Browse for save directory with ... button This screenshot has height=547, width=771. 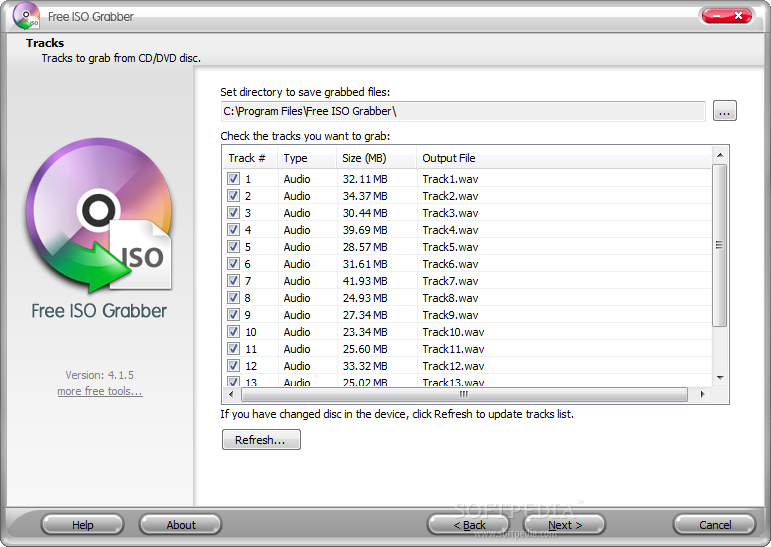tap(724, 111)
